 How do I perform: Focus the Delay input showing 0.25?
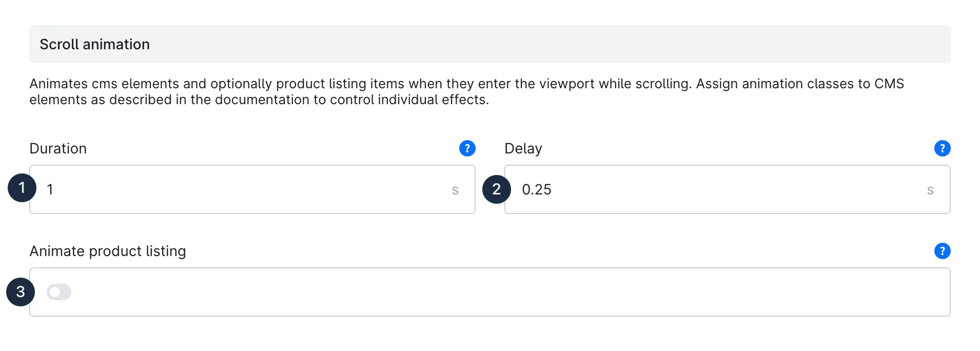pos(718,189)
